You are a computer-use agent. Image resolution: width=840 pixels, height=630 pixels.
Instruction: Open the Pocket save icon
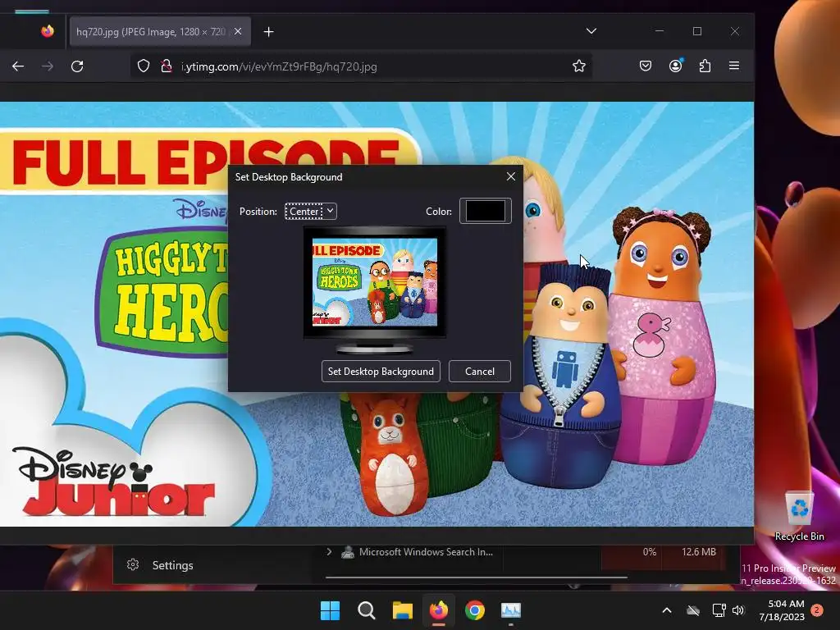(x=646, y=66)
